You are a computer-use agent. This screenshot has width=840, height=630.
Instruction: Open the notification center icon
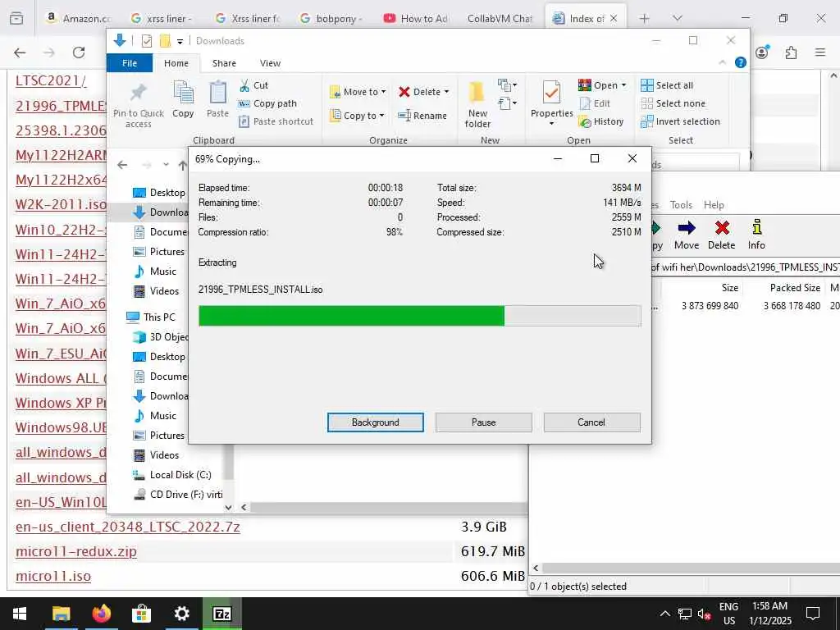pos(813,614)
